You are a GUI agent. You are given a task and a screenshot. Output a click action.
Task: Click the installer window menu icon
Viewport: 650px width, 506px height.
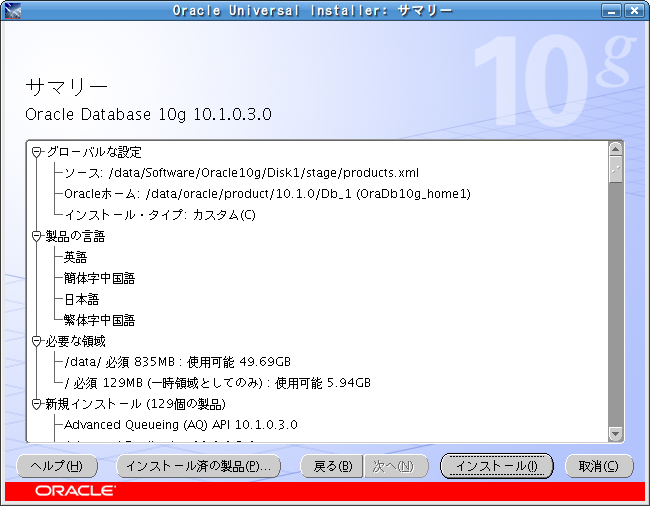12,10
